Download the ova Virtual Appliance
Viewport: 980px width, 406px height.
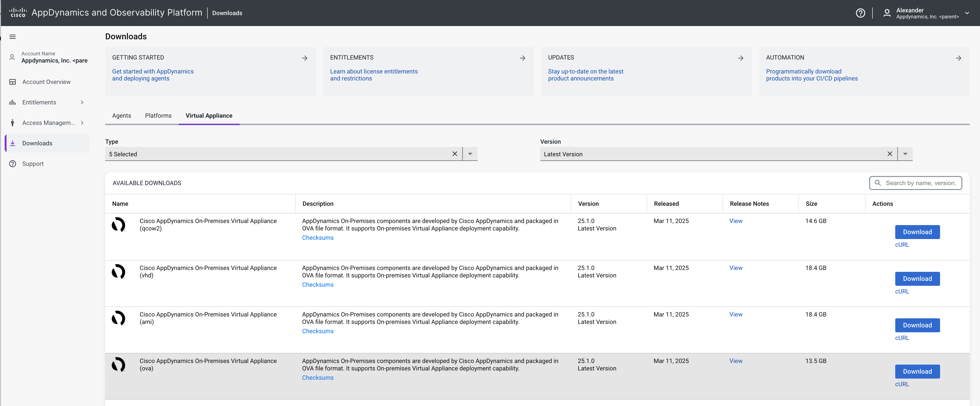click(x=917, y=371)
